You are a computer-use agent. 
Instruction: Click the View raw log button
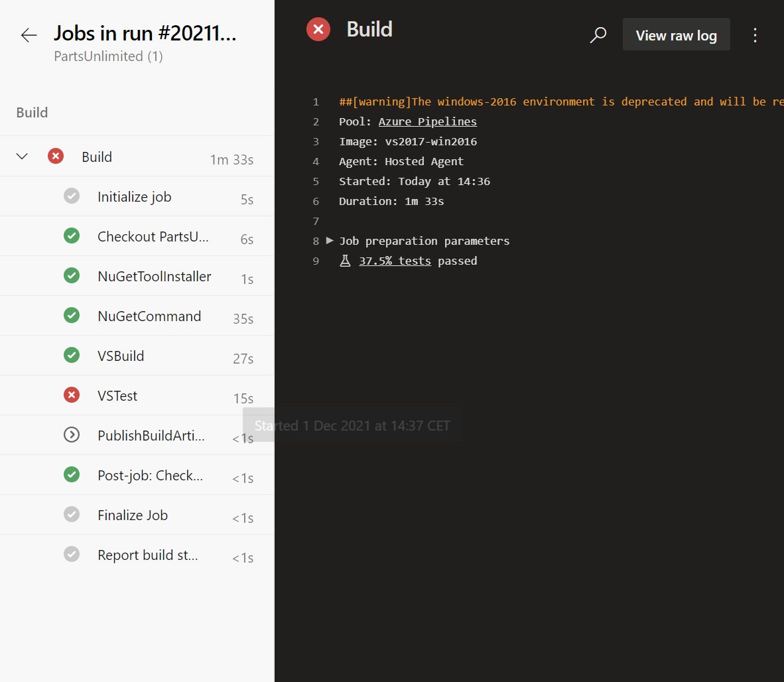(x=676, y=34)
